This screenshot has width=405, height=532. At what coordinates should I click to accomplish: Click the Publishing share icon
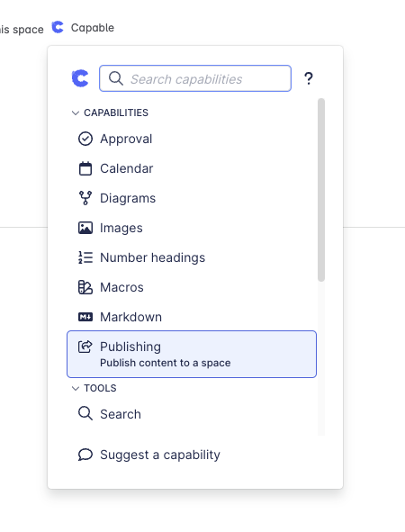(x=85, y=347)
